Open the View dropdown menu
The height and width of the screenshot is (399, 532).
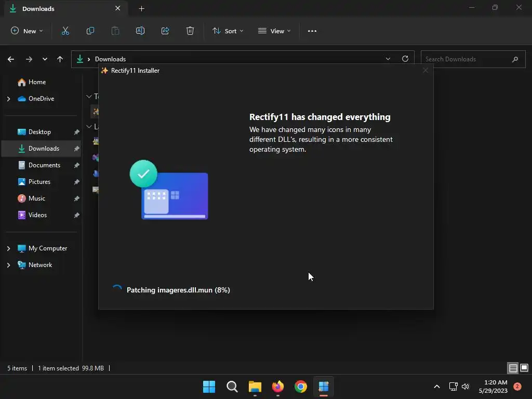point(274,31)
